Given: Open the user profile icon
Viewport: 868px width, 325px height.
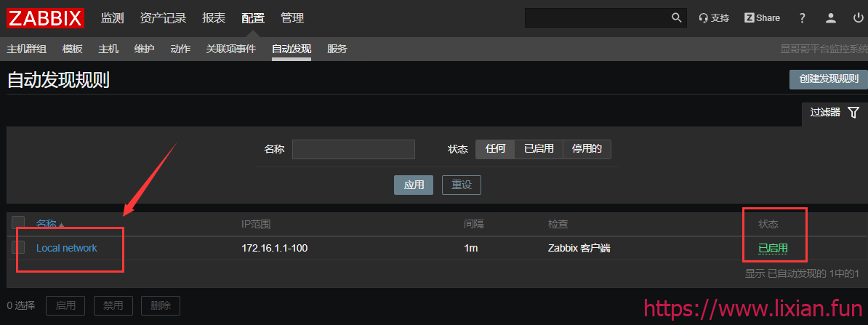Looking at the screenshot, I should click(x=830, y=17).
